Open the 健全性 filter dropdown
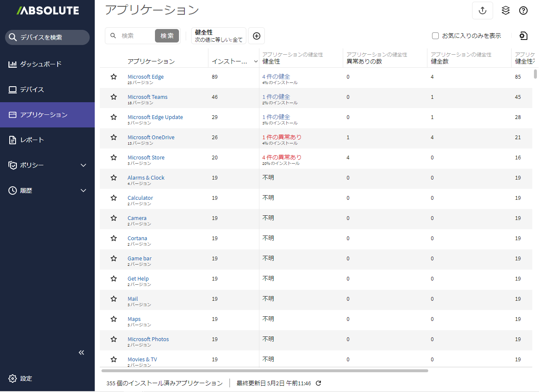 (219, 36)
